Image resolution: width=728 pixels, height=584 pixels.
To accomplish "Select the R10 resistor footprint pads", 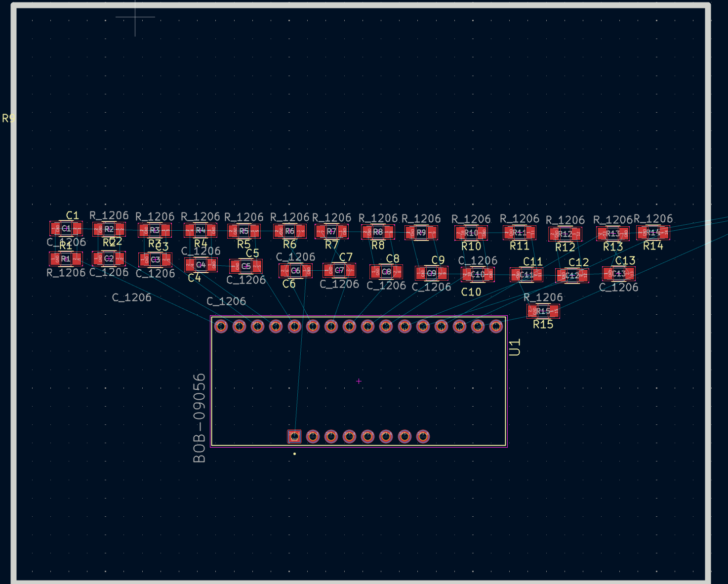I will [471, 233].
